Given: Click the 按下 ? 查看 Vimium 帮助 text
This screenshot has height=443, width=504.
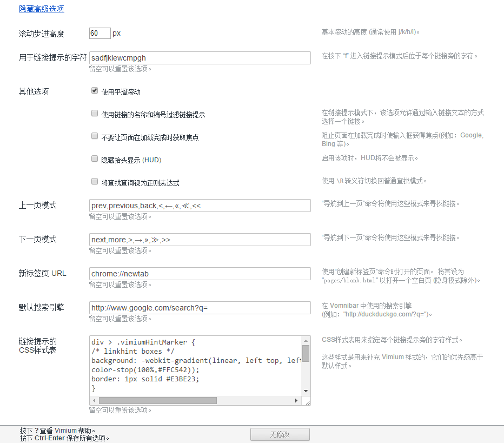Looking at the screenshot, I should tap(57, 431).
